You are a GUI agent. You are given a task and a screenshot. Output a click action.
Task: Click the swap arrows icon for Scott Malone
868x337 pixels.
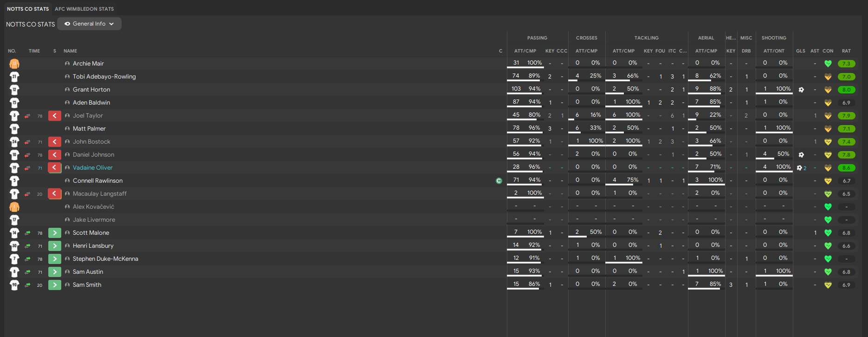pyautogui.click(x=27, y=233)
